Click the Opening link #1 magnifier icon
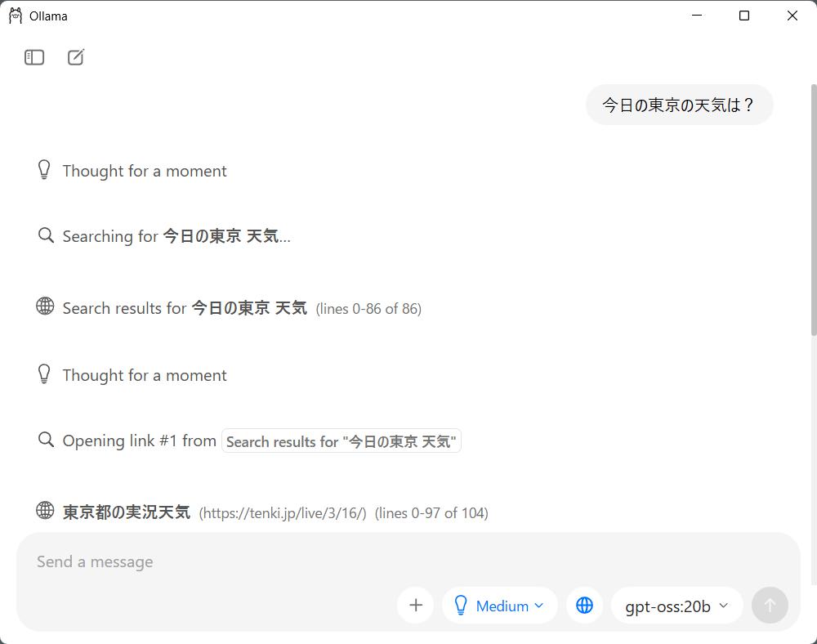Screen dimensions: 817x644 (46, 440)
